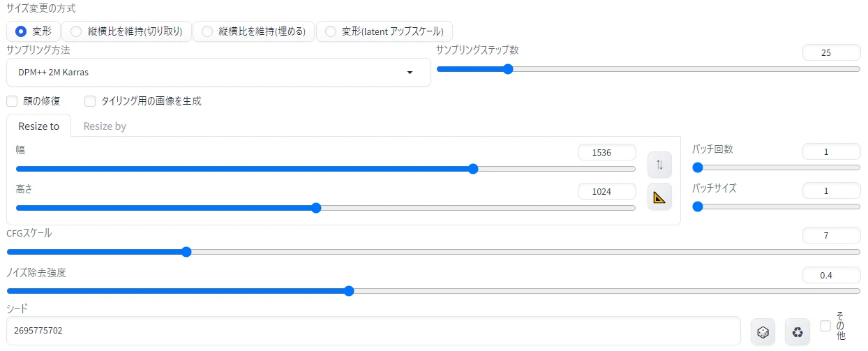This screenshot has height=351, width=868.
Task: Click the サンプリングステップ数 slider thumb
Action: coord(508,69)
